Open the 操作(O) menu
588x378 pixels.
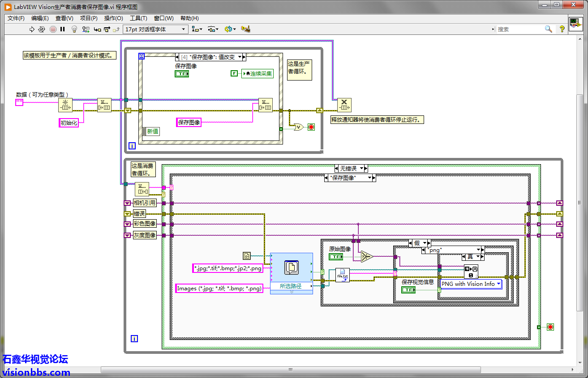(113, 18)
